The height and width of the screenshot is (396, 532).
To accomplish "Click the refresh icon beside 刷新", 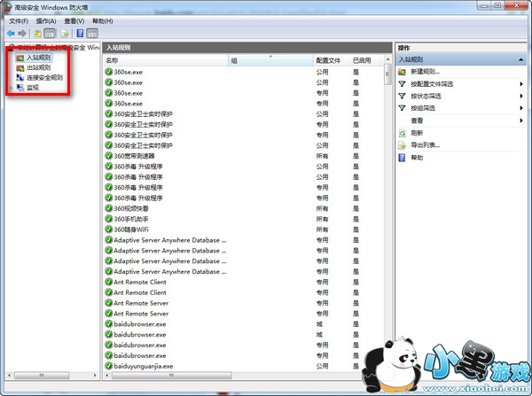I will click(x=402, y=133).
